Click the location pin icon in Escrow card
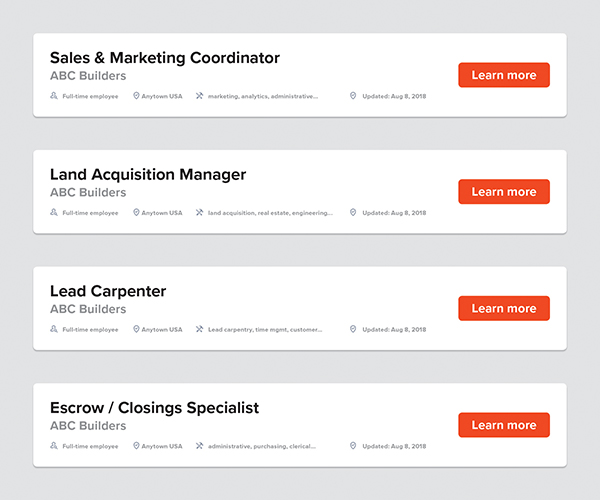 (x=136, y=446)
